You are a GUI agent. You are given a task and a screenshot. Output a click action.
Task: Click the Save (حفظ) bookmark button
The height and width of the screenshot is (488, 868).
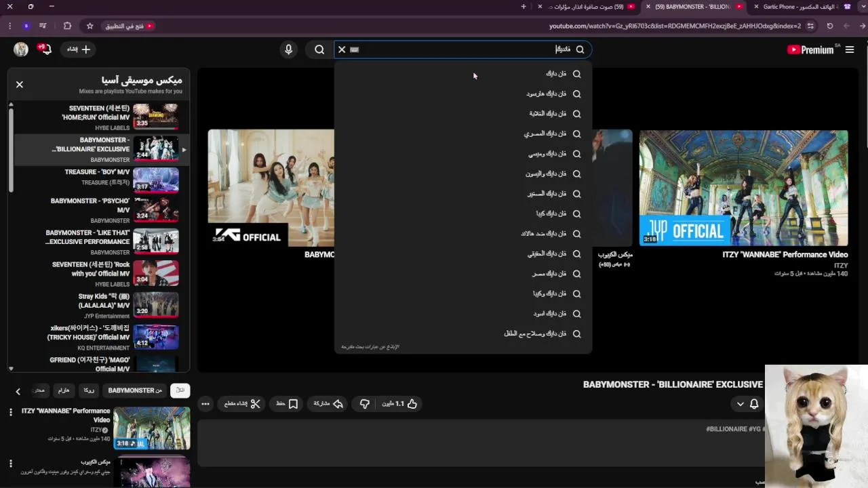287,404
